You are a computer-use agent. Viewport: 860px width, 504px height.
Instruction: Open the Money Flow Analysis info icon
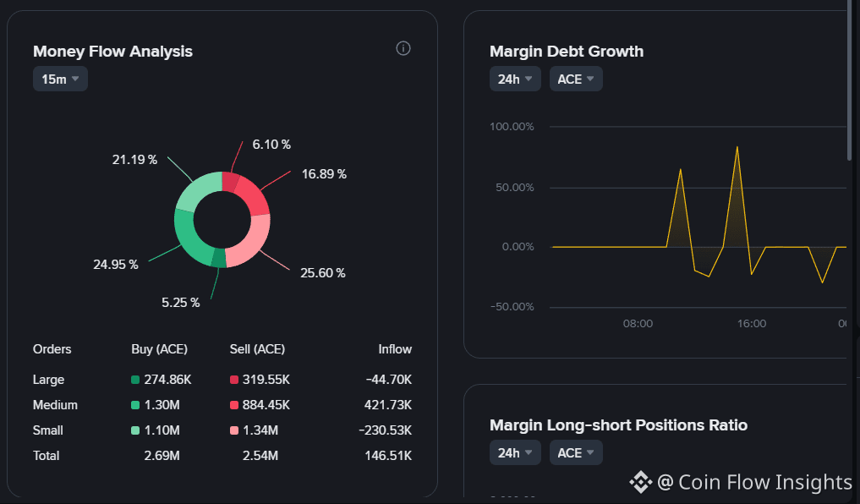(x=403, y=48)
